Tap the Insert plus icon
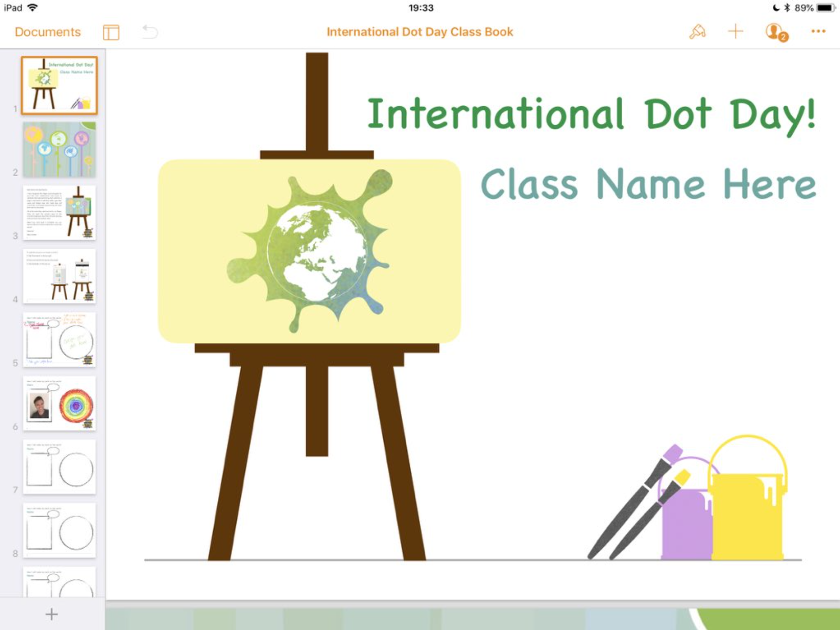 tap(736, 31)
